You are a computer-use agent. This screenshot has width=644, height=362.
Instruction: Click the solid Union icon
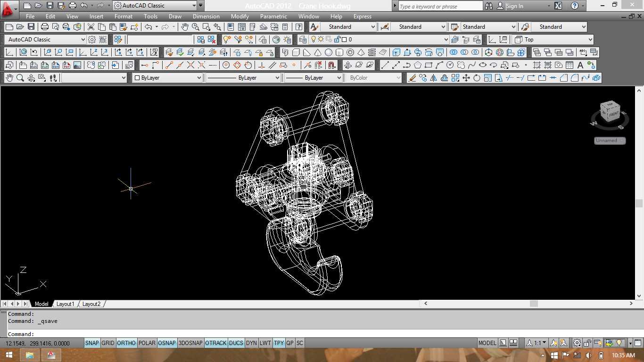pos(454,52)
